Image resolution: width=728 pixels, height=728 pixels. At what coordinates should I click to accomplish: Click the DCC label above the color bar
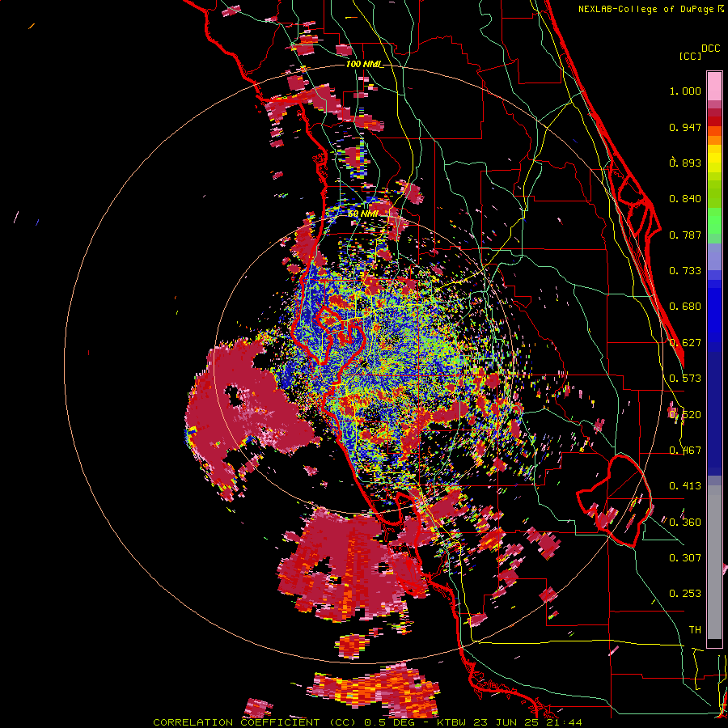click(710, 49)
